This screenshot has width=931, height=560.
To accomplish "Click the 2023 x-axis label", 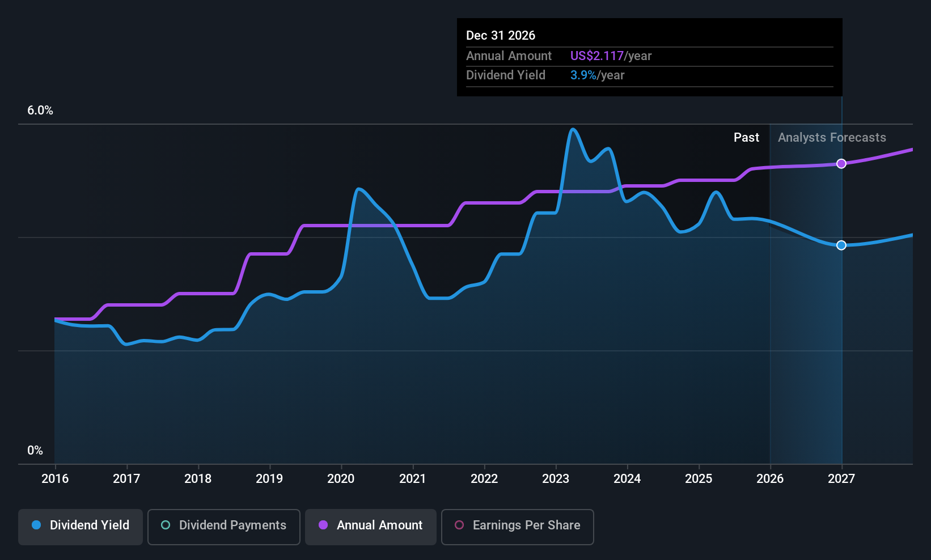I will click(x=556, y=479).
